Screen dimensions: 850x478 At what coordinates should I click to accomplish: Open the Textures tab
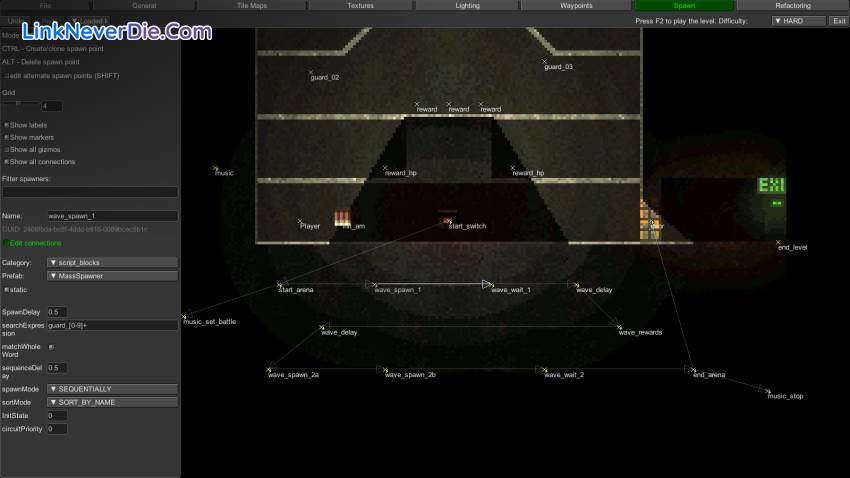360,5
